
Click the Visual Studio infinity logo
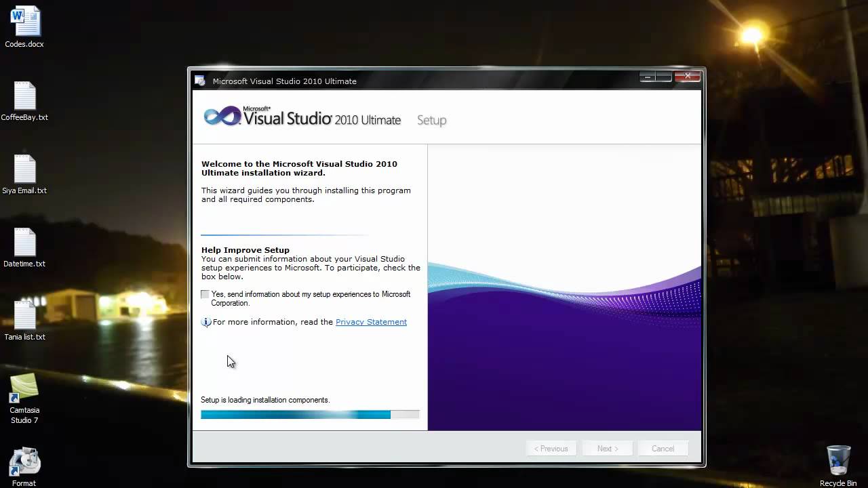click(x=222, y=117)
